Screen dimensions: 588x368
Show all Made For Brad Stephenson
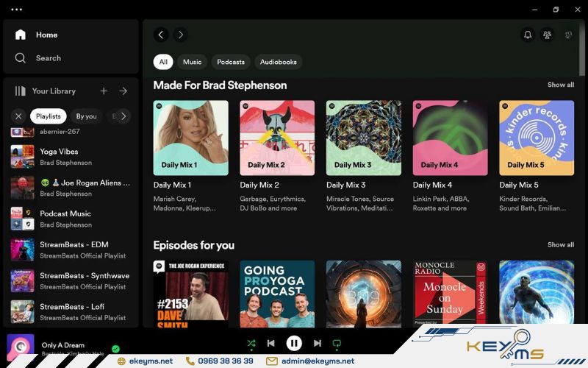point(561,85)
